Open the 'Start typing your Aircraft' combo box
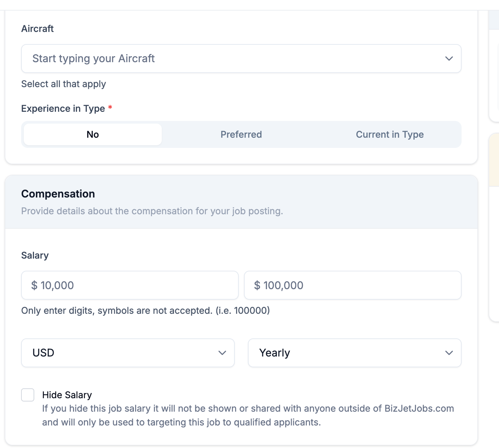This screenshot has height=448, width=499. [241, 59]
